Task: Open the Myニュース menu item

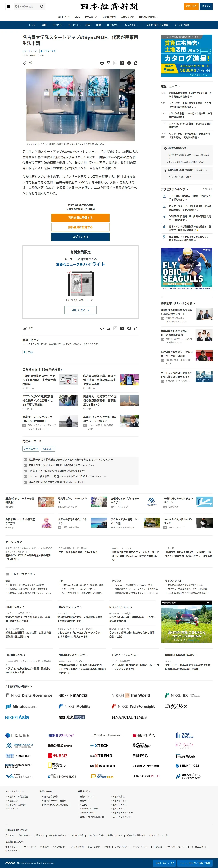Action: coord(91,17)
